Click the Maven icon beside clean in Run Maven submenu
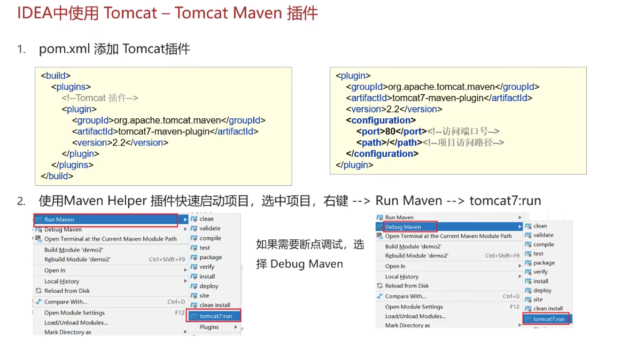Screen dimensions: 644x342 pos(195,219)
